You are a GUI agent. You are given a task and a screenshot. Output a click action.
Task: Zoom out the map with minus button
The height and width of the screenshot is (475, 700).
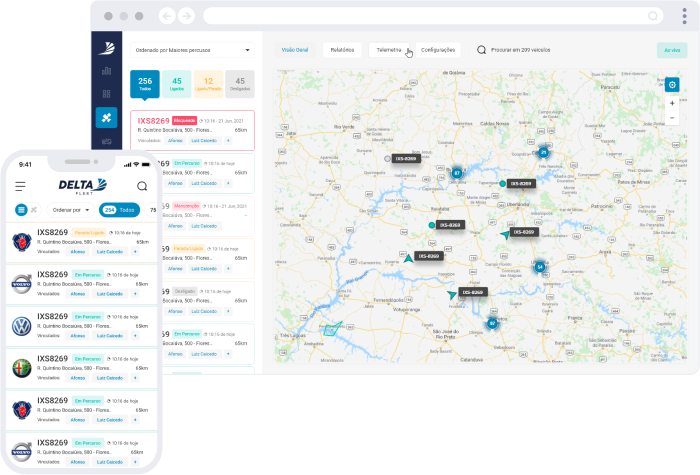pos(672,117)
